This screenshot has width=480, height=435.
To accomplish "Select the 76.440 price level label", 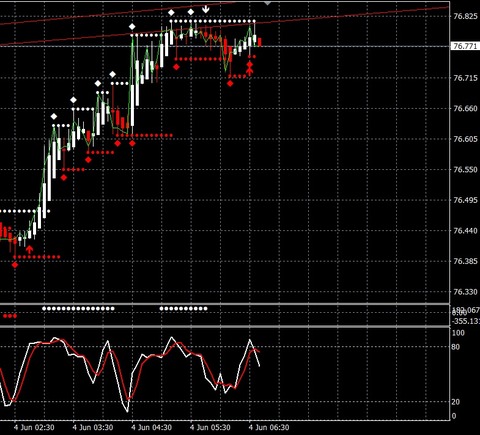I will point(466,230).
